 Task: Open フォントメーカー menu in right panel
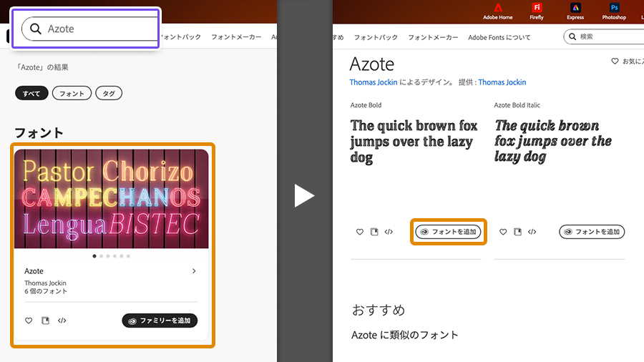(x=433, y=37)
